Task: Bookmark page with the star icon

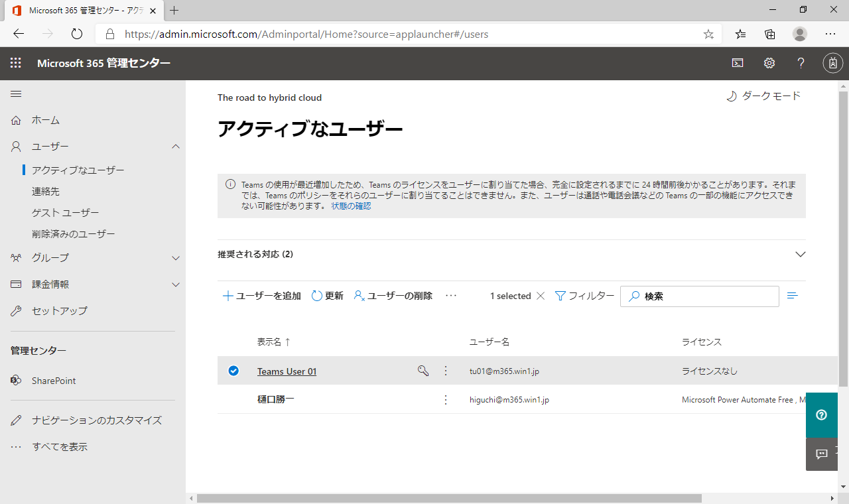Action: pyautogui.click(x=708, y=34)
